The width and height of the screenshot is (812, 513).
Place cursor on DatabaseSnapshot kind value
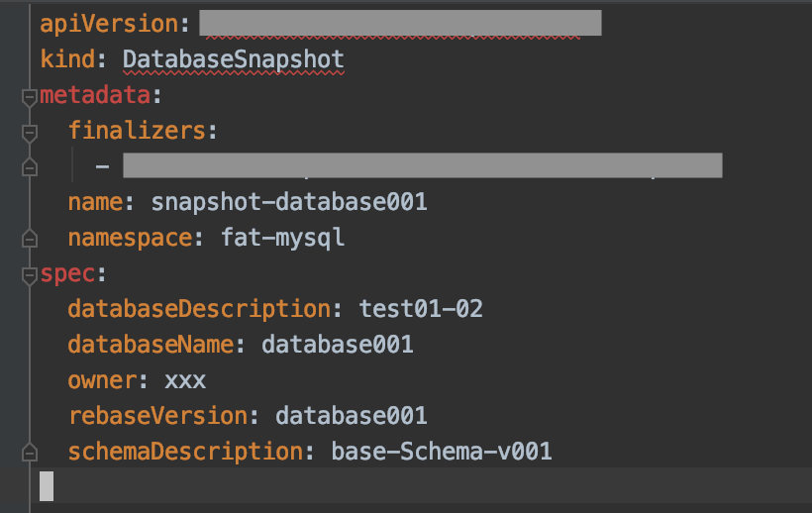pos(233,59)
